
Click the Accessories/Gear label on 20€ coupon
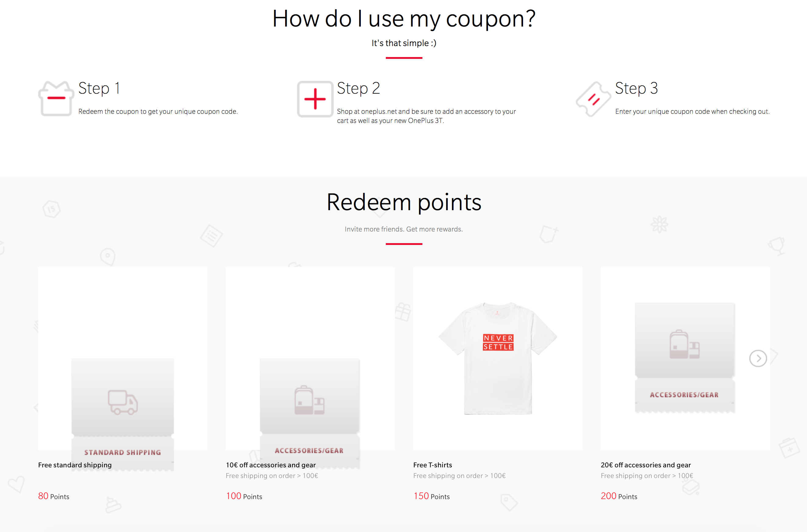click(x=684, y=395)
